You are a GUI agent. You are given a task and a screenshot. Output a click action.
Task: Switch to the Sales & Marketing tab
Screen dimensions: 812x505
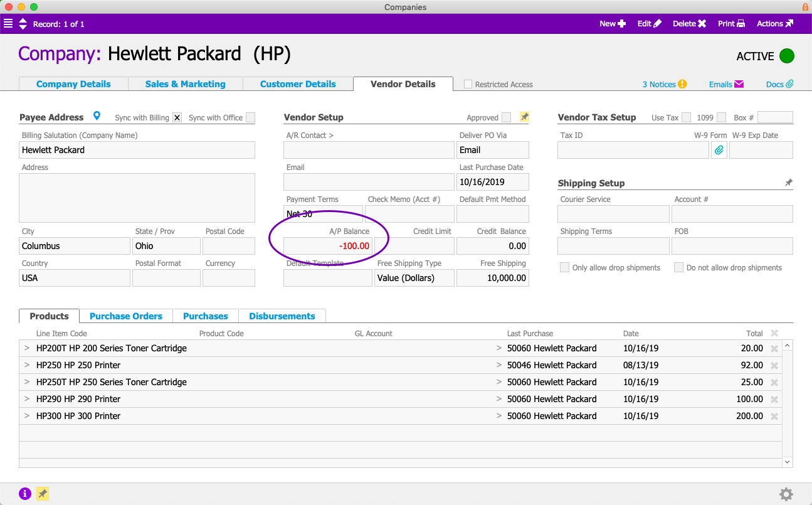tap(186, 84)
